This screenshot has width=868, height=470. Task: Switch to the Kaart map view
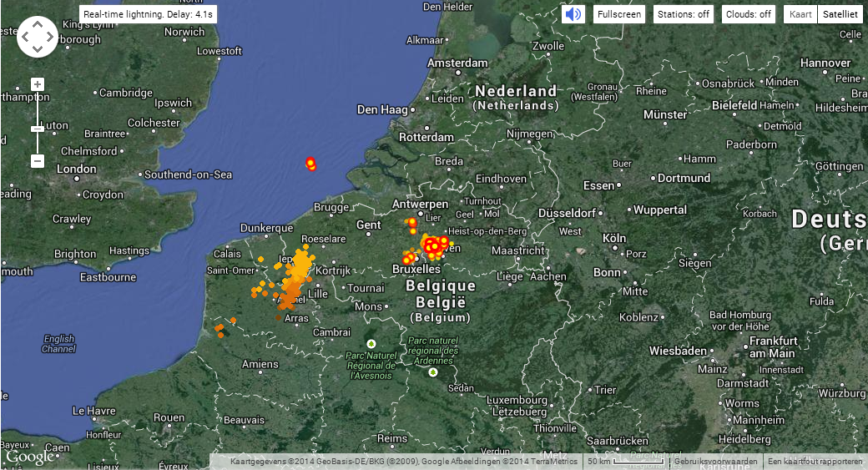coord(800,14)
